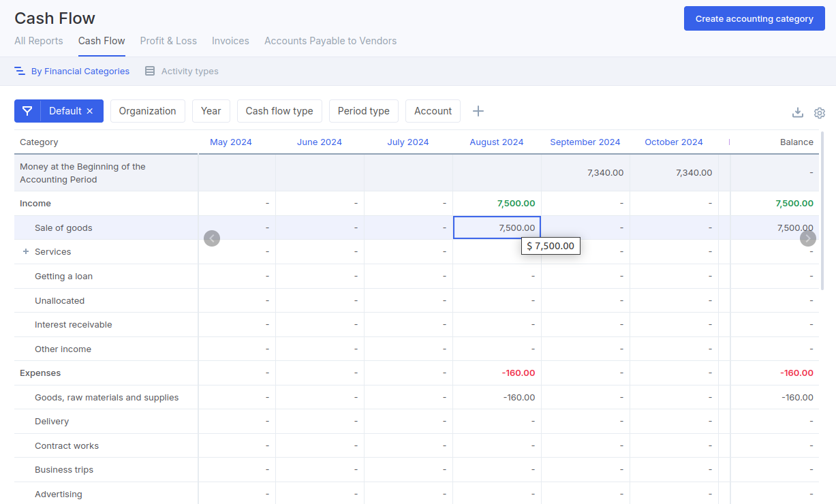This screenshot has height=504, width=836.
Task: Switch to Activity types view
Action: [182, 72]
